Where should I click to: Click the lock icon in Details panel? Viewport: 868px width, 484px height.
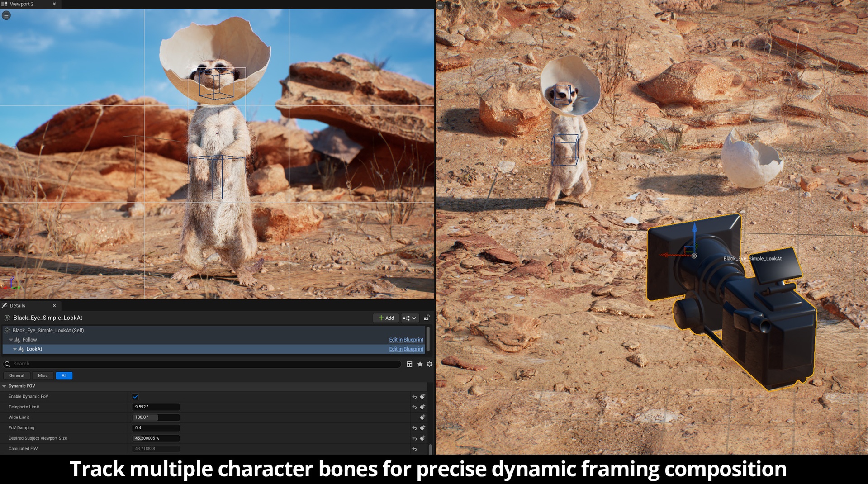tap(427, 318)
